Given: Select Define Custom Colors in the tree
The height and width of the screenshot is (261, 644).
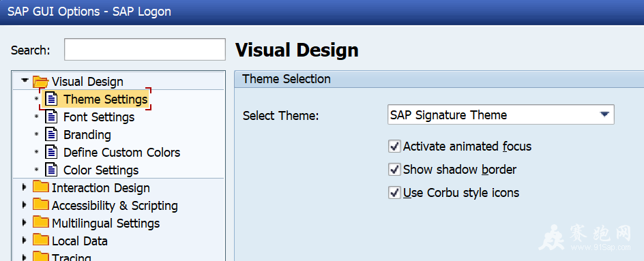Looking at the screenshot, I should coord(121,152).
